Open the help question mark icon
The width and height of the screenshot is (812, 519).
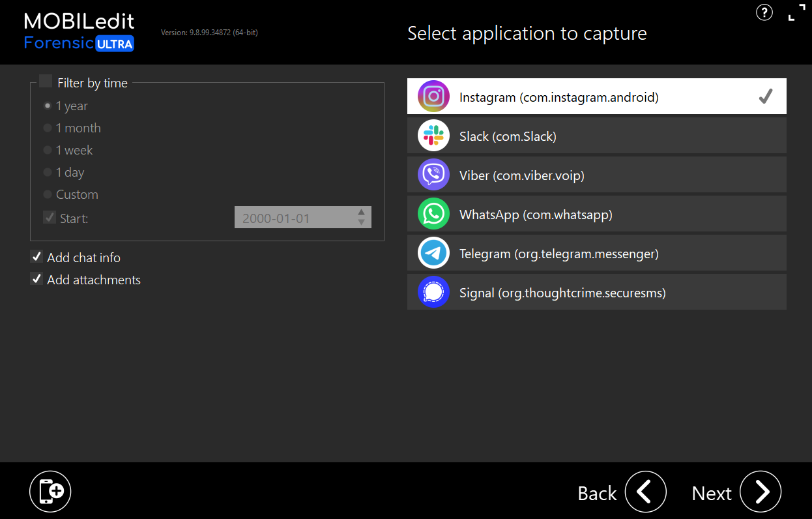(764, 12)
